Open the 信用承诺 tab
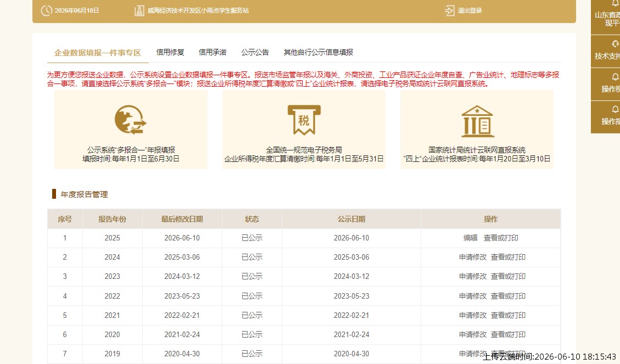The image size is (620, 364). (x=213, y=52)
